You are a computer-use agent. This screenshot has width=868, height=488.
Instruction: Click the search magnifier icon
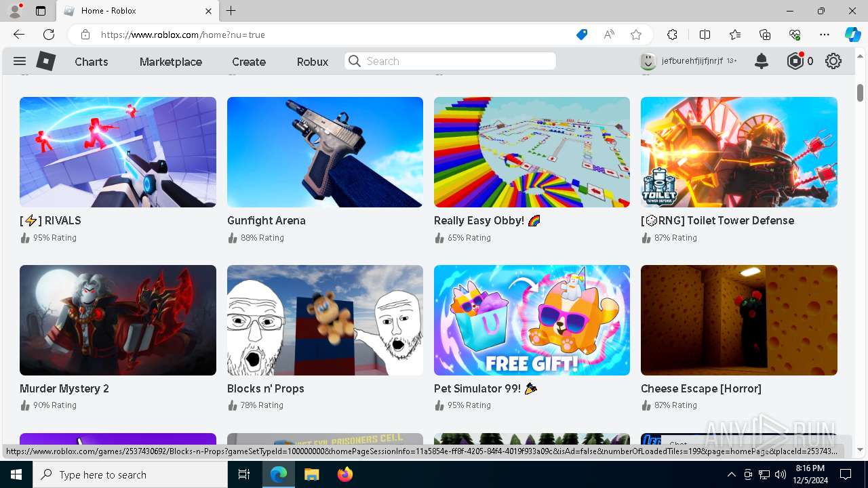pos(355,61)
